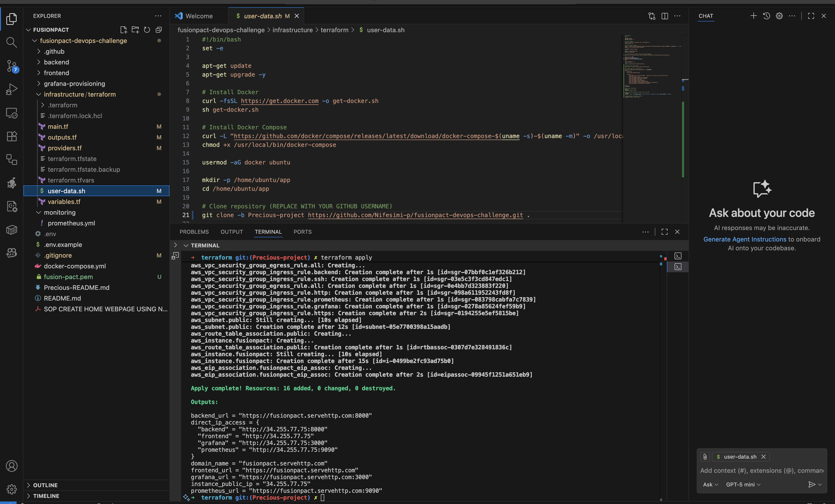
Task: Open the GPT-5 mini model dropdown
Action: tap(743, 484)
